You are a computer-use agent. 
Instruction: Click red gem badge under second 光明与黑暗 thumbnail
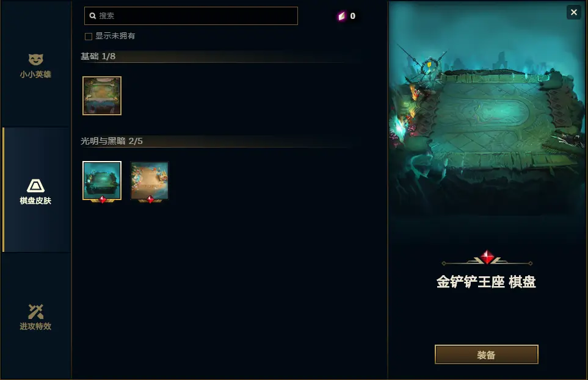point(150,199)
